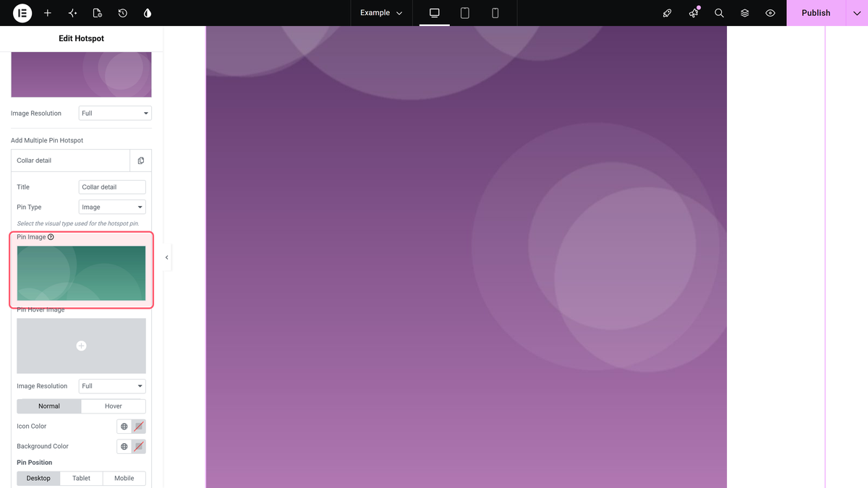Image resolution: width=868 pixels, height=488 pixels.
Task: Preview changes with the eye icon
Action: click(770, 13)
